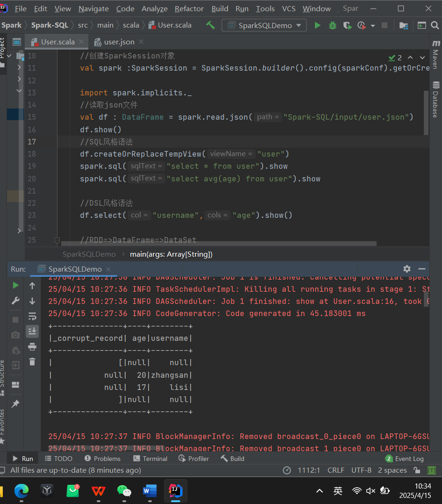Jump to next highlighted problem arrow

(422, 58)
